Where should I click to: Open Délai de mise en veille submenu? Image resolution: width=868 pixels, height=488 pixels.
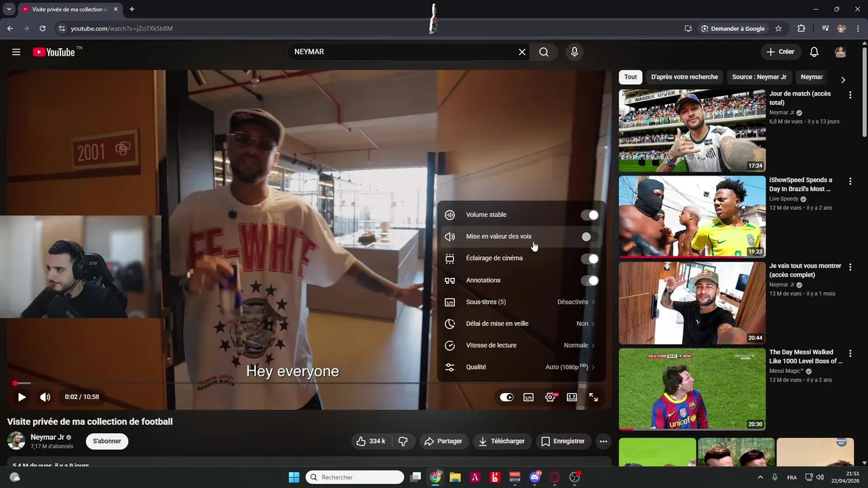520,323
